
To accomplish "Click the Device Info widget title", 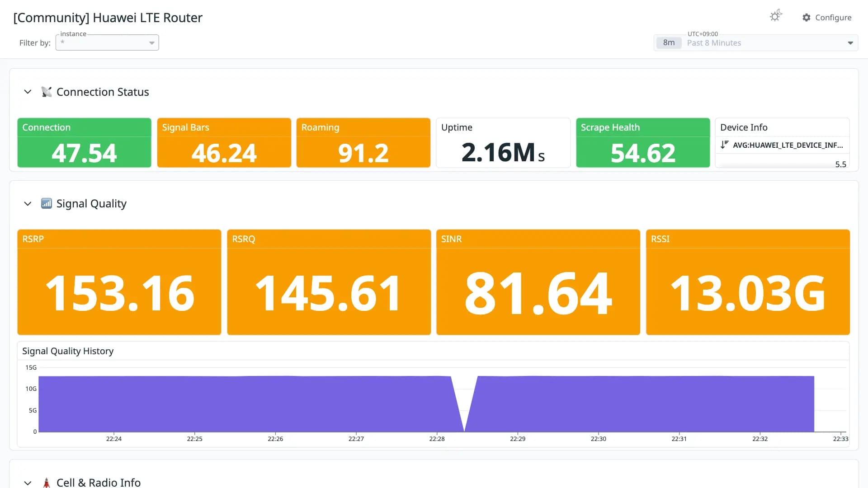I will point(744,127).
